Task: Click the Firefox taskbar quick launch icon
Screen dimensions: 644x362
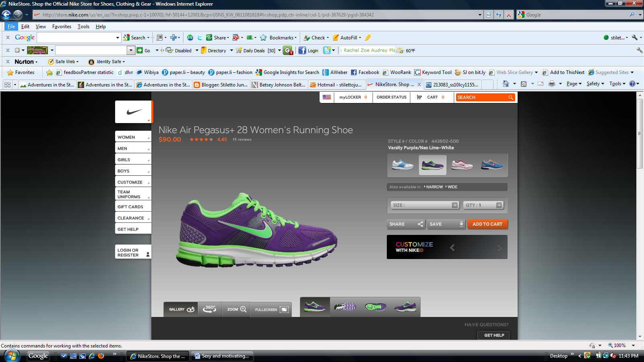Action: tap(101, 356)
